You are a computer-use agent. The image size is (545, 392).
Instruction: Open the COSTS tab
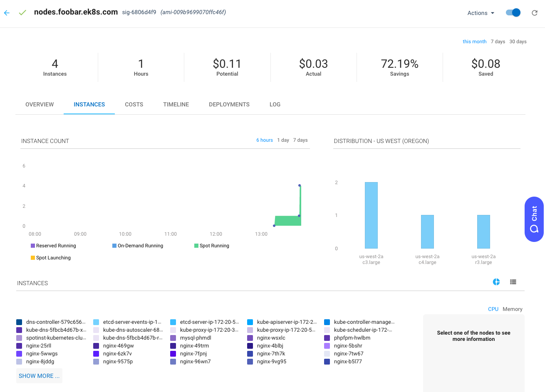(134, 104)
